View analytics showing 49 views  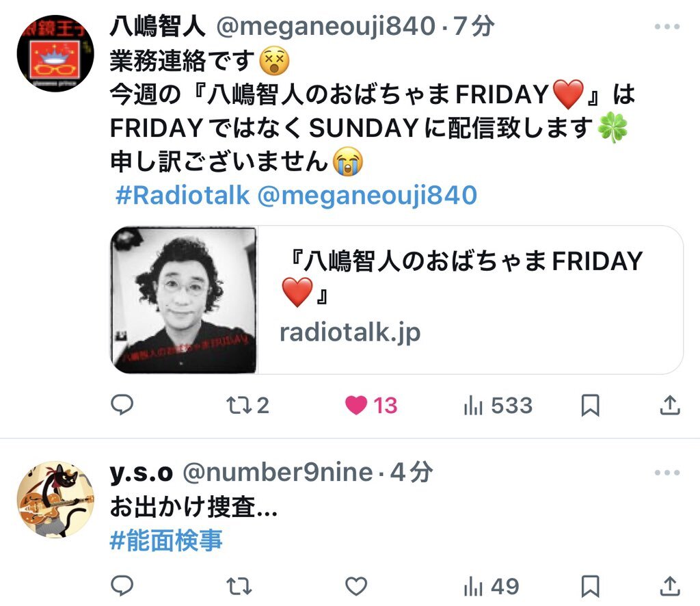click(x=492, y=586)
